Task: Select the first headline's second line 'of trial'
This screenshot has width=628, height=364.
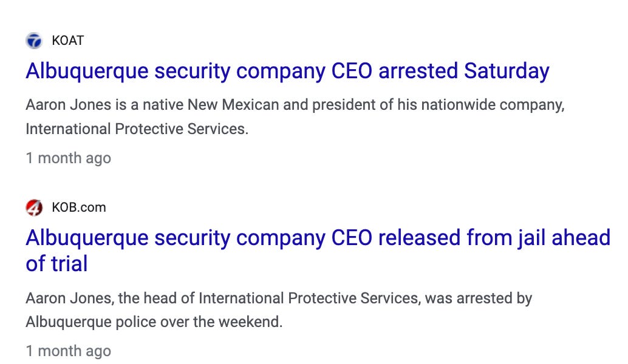Action: [56, 263]
